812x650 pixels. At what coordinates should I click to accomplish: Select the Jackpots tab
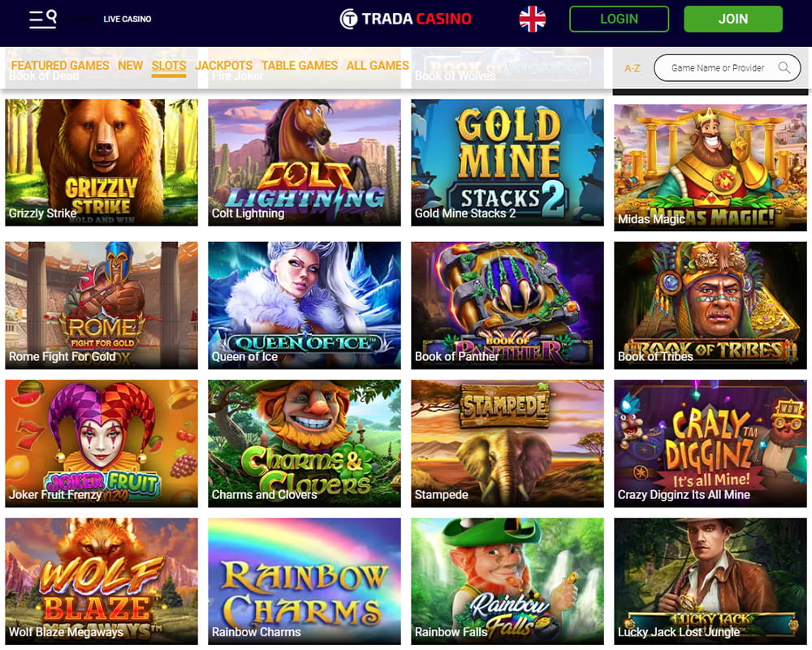224,66
